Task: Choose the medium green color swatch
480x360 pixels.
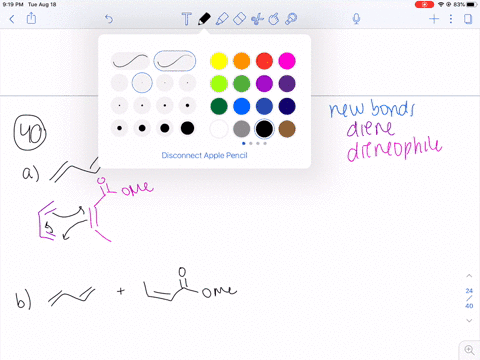Action: point(242,84)
